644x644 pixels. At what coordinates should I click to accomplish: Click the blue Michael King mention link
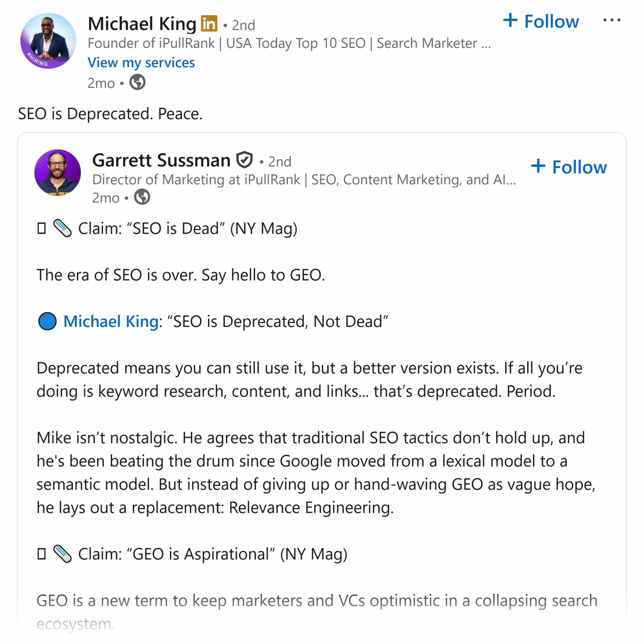pyautogui.click(x=111, y=321)
